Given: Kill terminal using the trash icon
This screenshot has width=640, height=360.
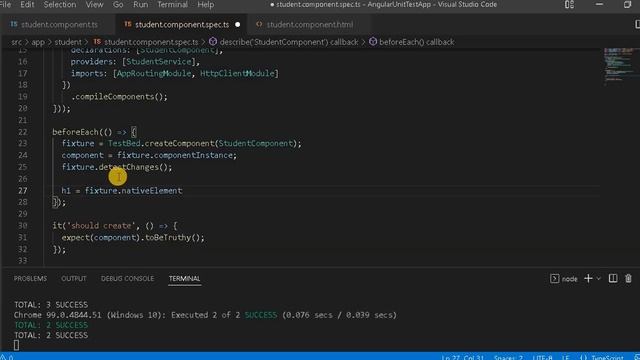Looking at the screenshot, I should pos(628,278).
